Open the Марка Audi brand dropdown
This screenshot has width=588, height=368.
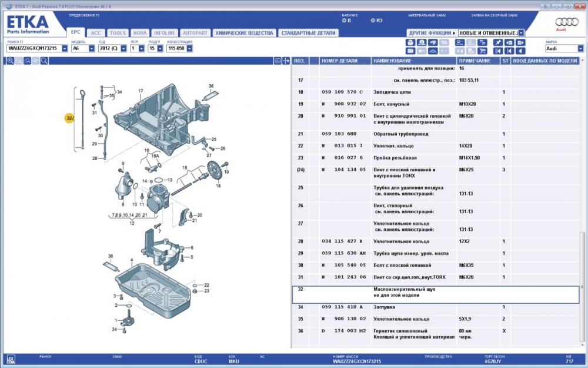580,48
